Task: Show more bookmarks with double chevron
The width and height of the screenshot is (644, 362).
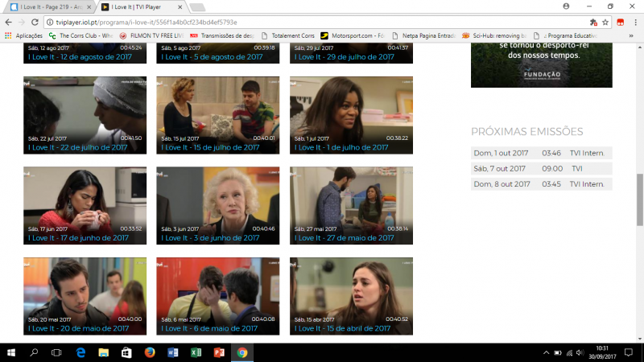Action: pyautogui.click(x=631, y=35)
